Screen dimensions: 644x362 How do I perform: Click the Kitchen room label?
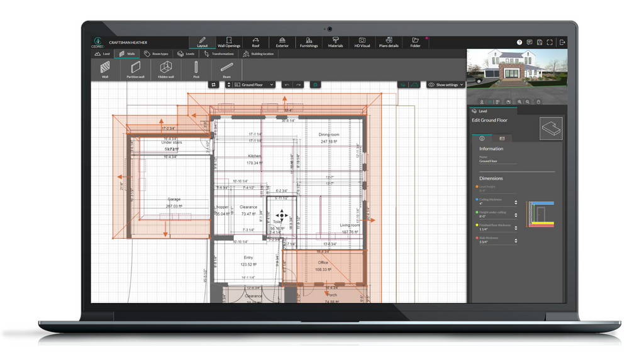pos(254,156)
